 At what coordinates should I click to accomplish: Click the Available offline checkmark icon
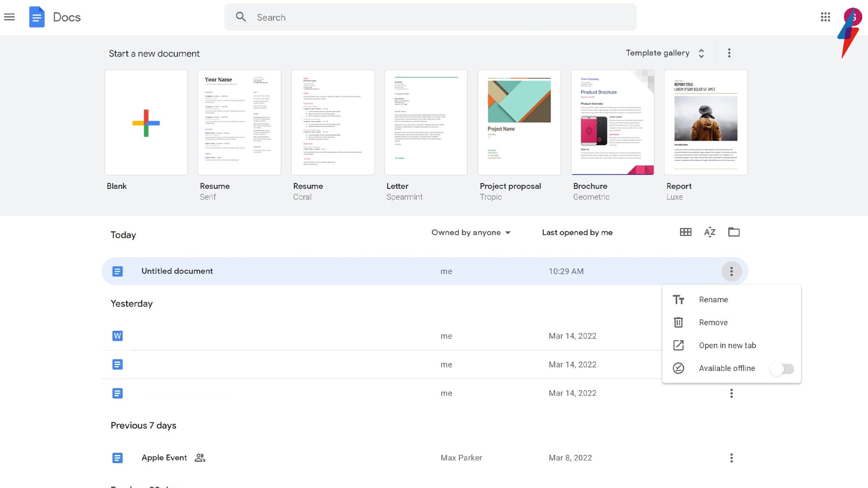click(679, 368)
